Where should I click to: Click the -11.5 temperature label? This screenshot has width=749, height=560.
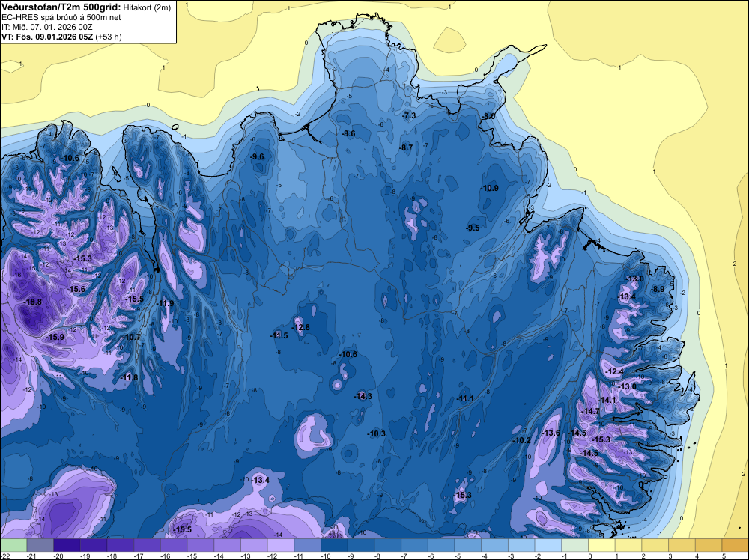279,335
